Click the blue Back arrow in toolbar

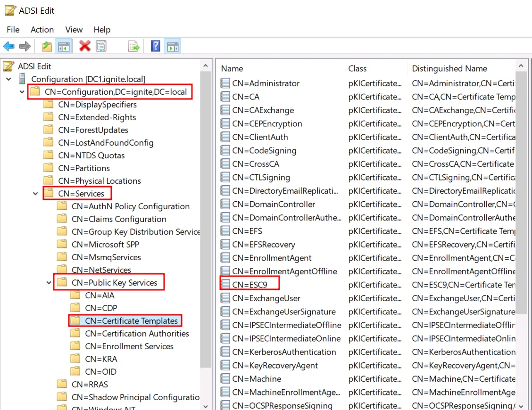(9, 46)
